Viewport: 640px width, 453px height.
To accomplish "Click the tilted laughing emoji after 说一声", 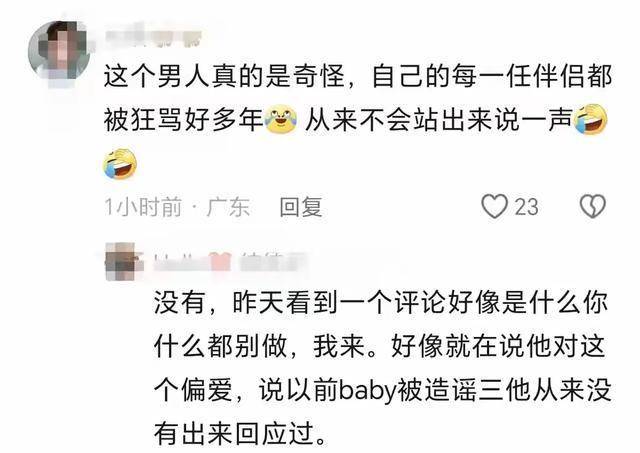I will (590, 119).
